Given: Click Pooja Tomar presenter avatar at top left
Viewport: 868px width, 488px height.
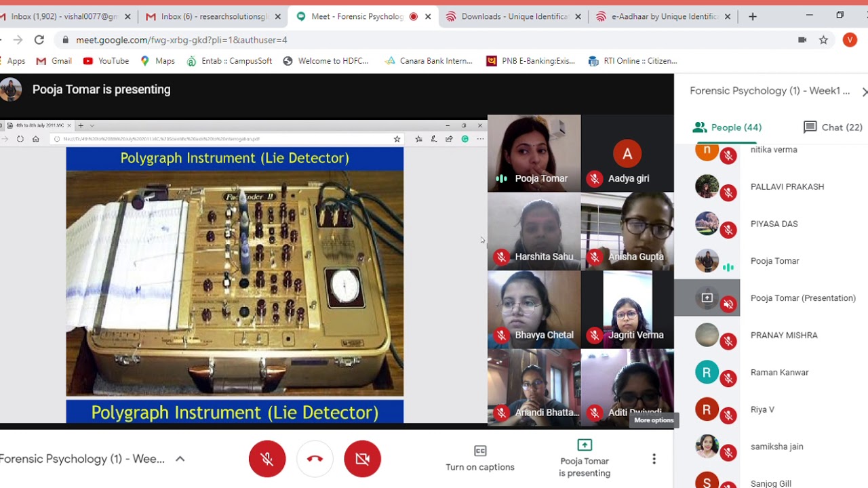Looking at the screenshot, I should 10,89.
